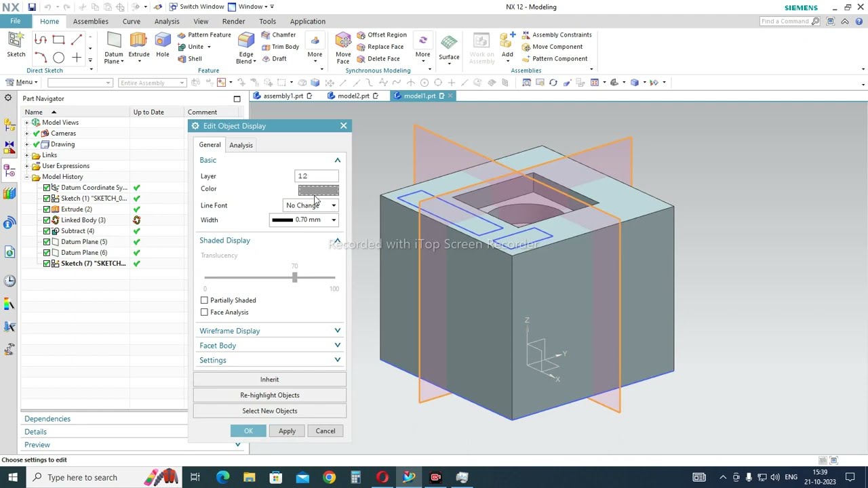This screenshot has height=488, width=868.
Task: Open Switch Window command
Action: click(197, 7)
